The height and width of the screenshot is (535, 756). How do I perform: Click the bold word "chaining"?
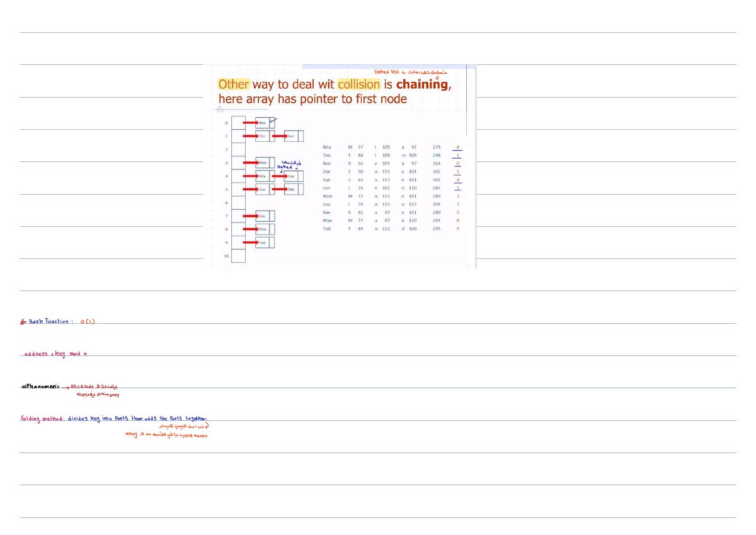pos(421,84)
